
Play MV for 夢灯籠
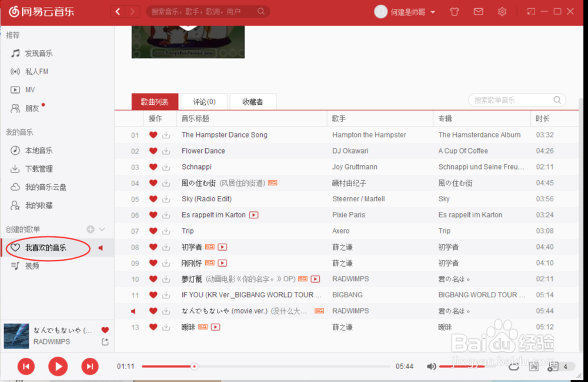click(x=315, y=279)
